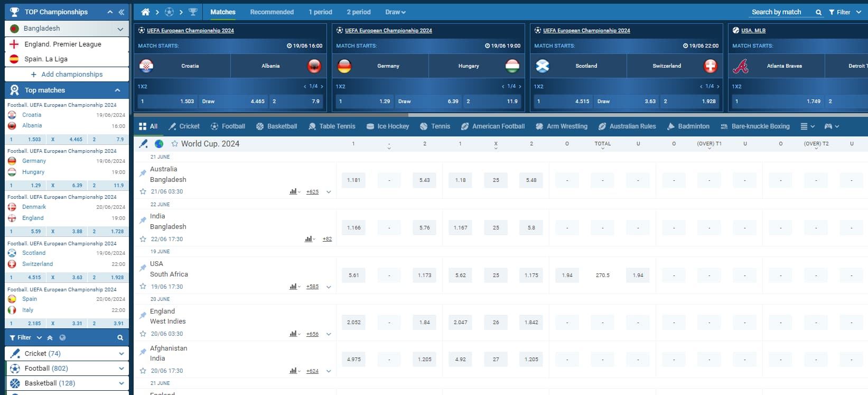Pin the Australia vs Bangladesh match

[143, 173]
